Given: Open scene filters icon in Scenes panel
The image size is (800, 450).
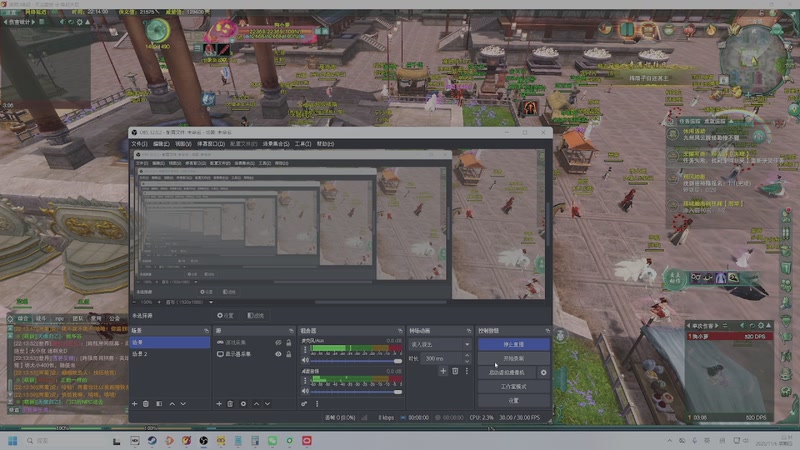Looking at the screenshot, I should tap(159, 404).
